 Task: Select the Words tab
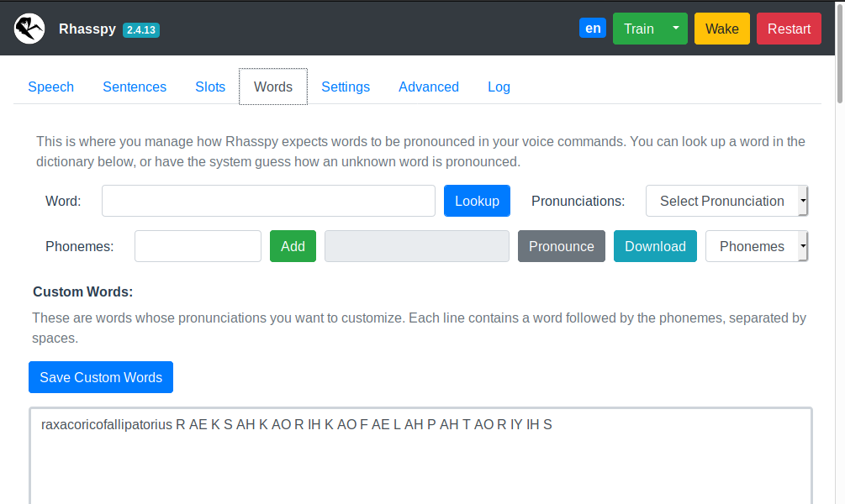[x=273, y=87]
